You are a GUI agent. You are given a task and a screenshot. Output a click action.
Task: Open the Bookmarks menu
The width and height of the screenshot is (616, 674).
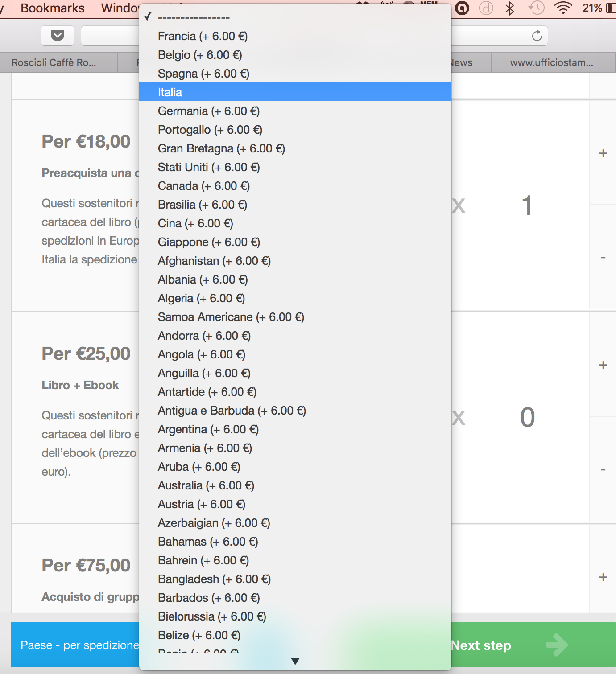click(x=53, y=8)
